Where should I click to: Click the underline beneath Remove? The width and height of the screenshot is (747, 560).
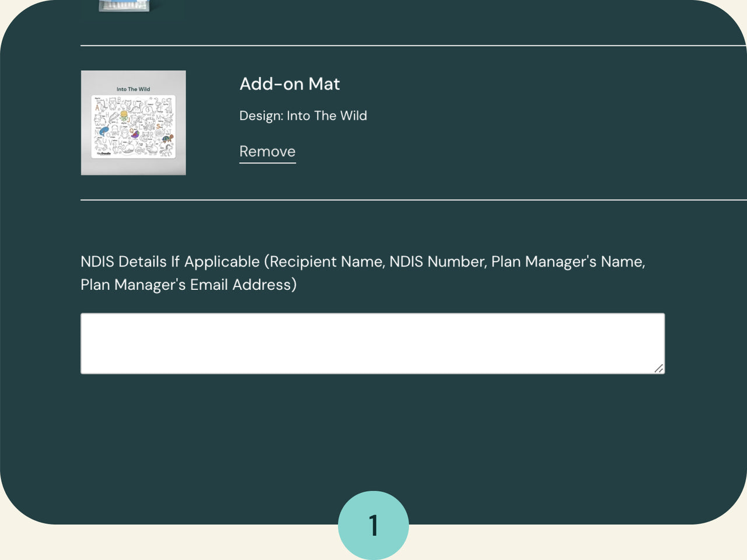(267, 164)
